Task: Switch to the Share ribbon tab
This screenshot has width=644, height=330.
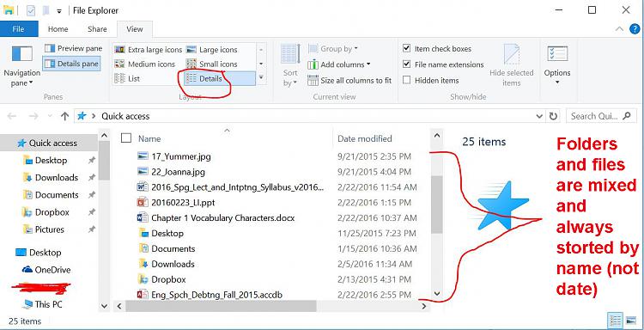Action: click(x=97, y=28)
